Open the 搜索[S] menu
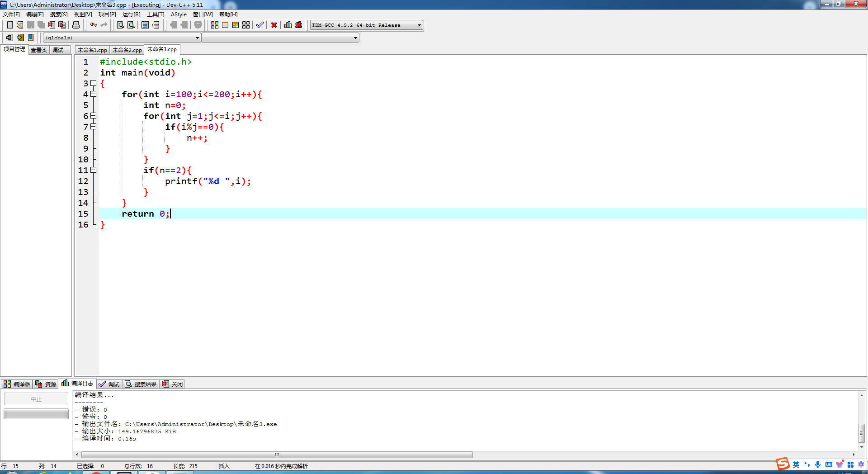This screenshot has width=868, height=474. [59, 14]
